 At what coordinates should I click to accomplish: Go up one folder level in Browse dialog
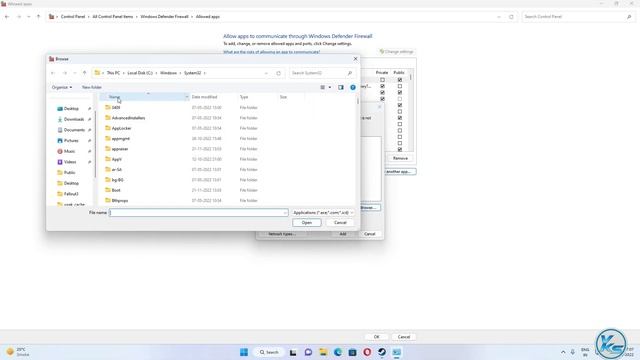pos(84,73)
